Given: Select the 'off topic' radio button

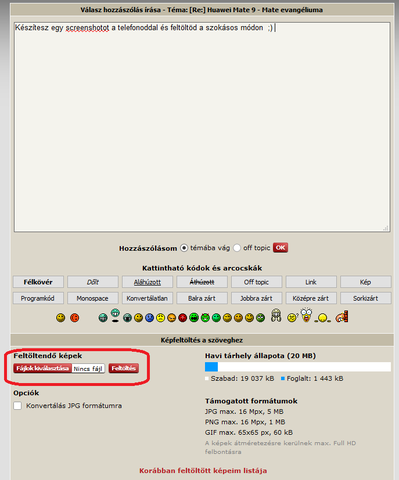Looking at the screenshot, I should [x=237, y=248].
